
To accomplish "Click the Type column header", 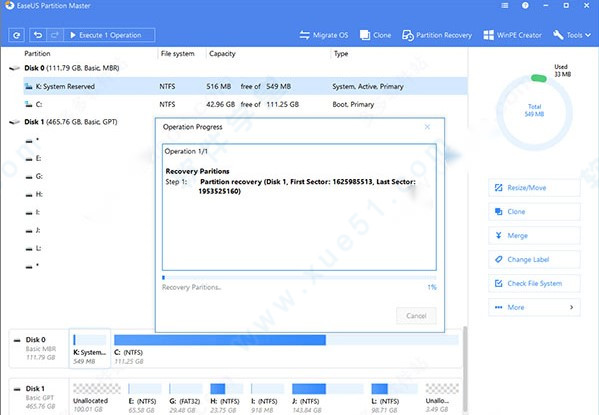I will [x=341, y=53].
